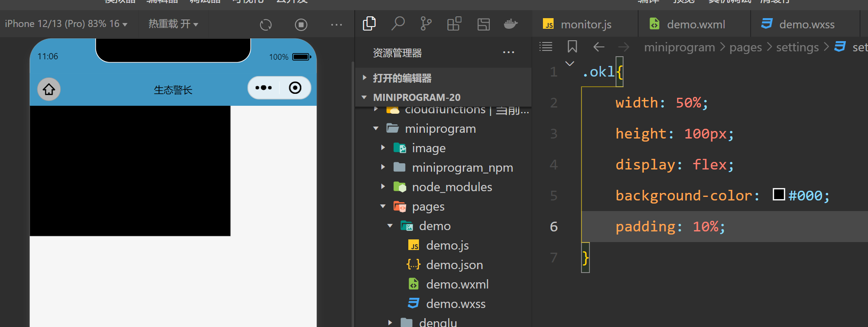Image resolution: width=868 pixels, height=327 pixels.
Task: Open the search icon in the sidebar
Action: tap(398, 23)
